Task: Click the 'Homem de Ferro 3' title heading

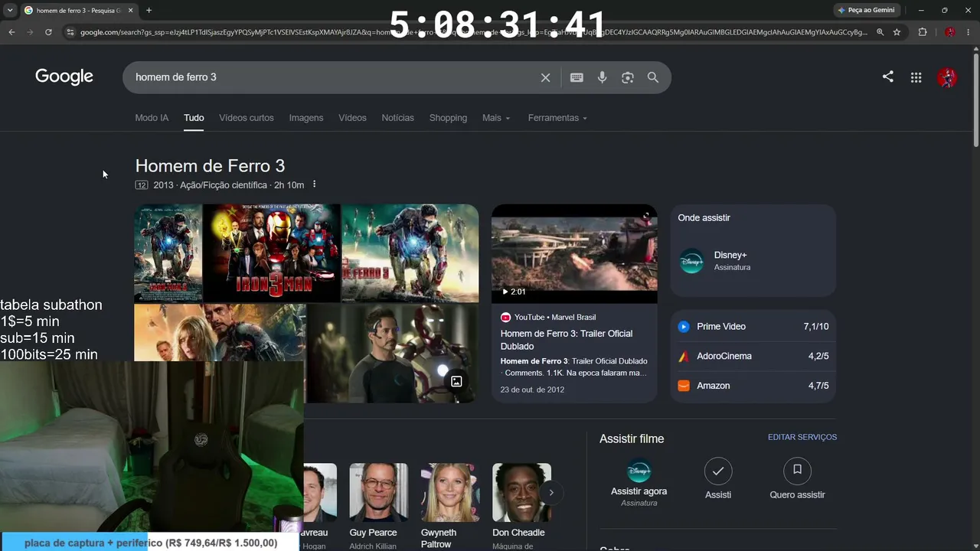Action: click(210, 166)
